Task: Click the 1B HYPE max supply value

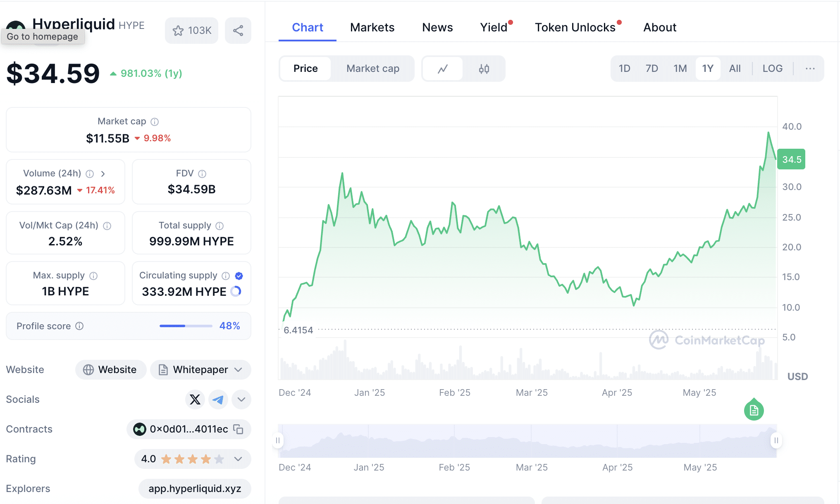Action: (x=65, y=291)
